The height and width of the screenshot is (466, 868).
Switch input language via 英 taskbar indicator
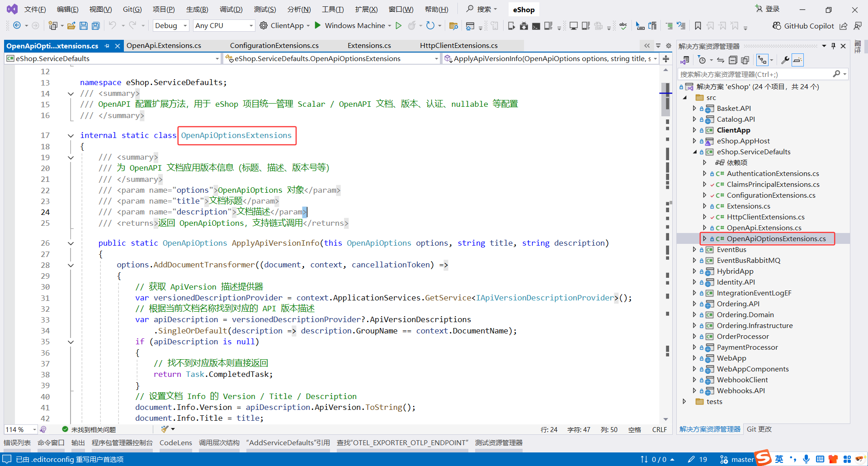click(x=779, y=459)
